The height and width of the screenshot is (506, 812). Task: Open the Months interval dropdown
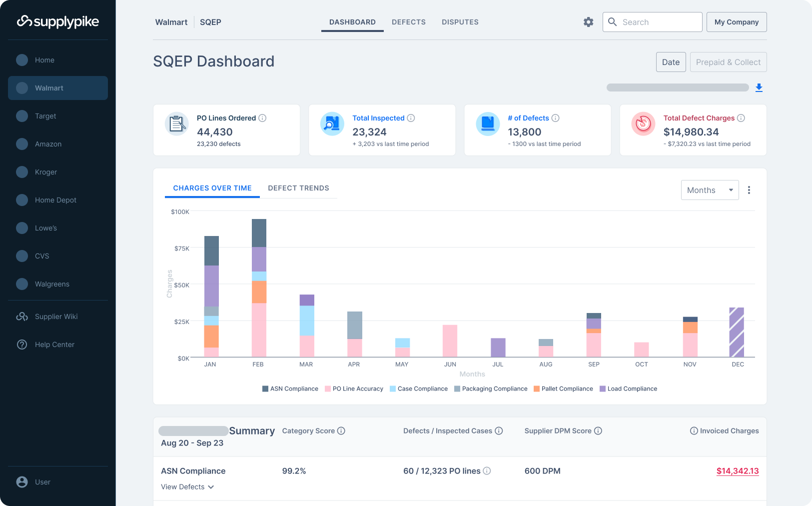click(710, 190)
